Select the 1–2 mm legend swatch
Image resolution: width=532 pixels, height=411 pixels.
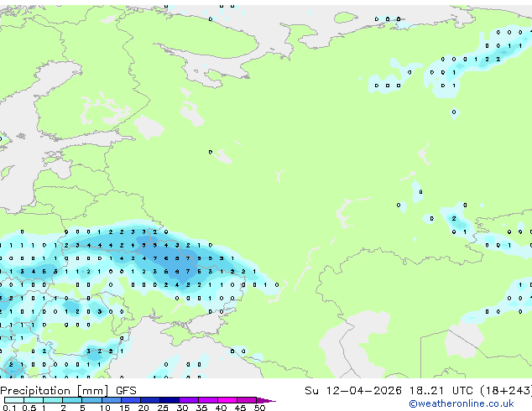tap(53, 400)
